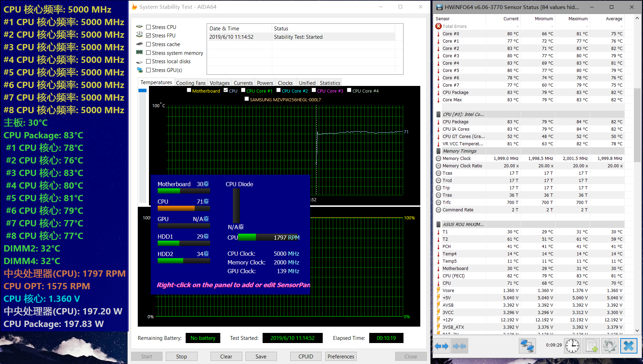This screenshot has height=364, width=643.
Task: Tick the Motherboard graph legend checkbox
Action: [189, 90]
